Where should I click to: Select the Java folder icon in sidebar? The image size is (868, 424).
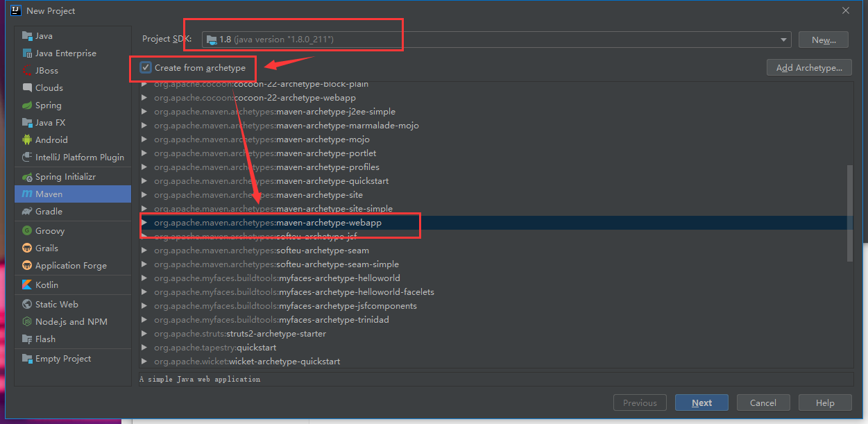click(27, 36)
